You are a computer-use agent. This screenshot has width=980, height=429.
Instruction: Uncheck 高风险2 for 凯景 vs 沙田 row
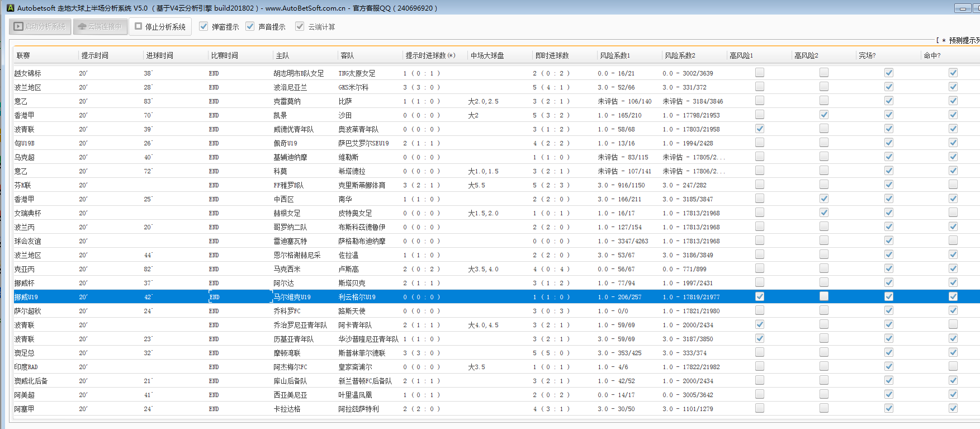[x=823, y=115]
